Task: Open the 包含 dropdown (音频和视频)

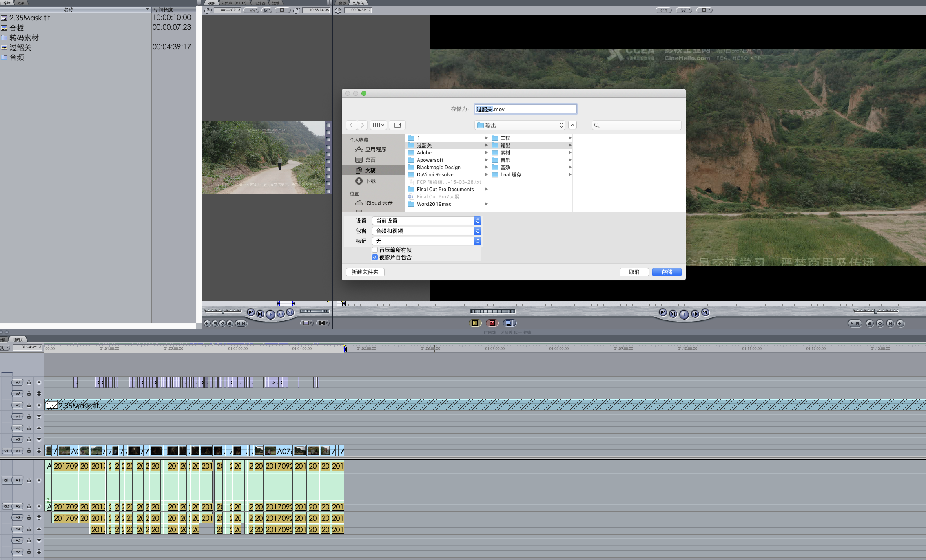Action: 426,231
